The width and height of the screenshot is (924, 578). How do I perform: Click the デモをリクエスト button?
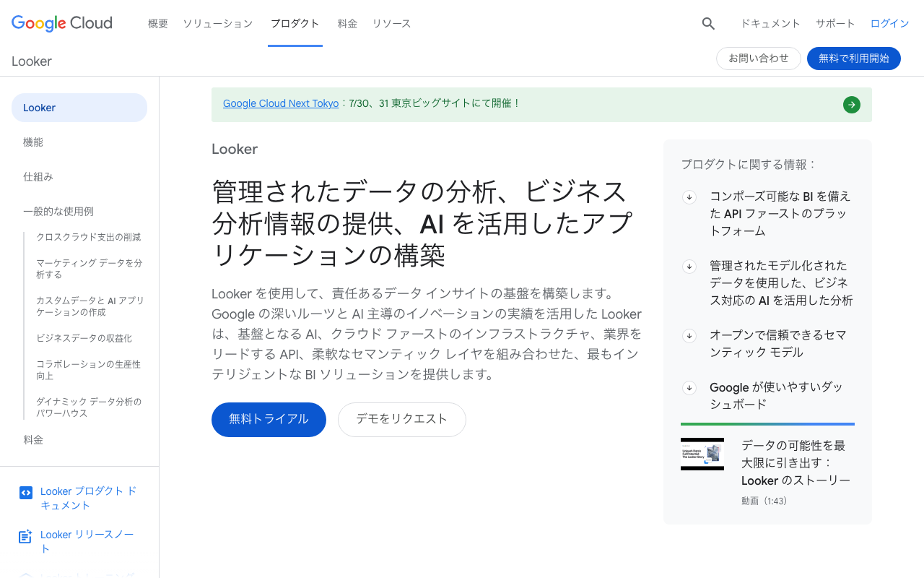pyautogui.click(x=402, y=420)
